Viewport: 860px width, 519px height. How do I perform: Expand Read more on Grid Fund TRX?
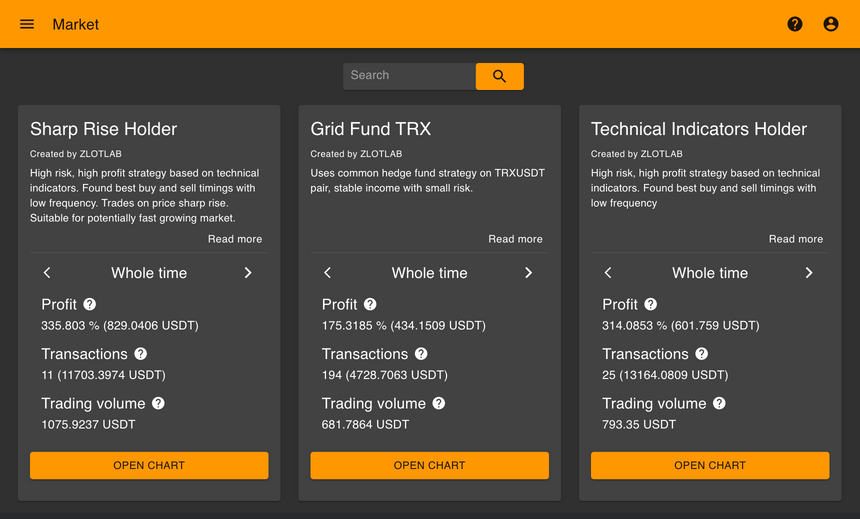[515, 239]
